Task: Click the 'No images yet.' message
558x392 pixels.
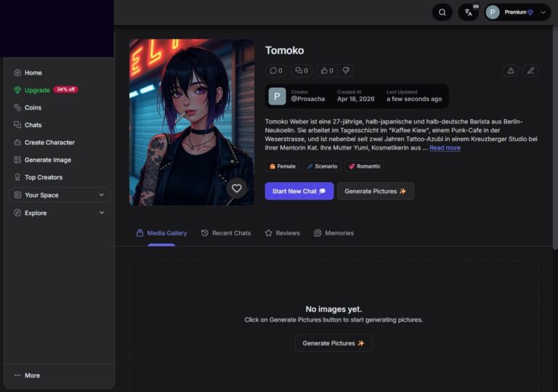Action: pos(333,309)
